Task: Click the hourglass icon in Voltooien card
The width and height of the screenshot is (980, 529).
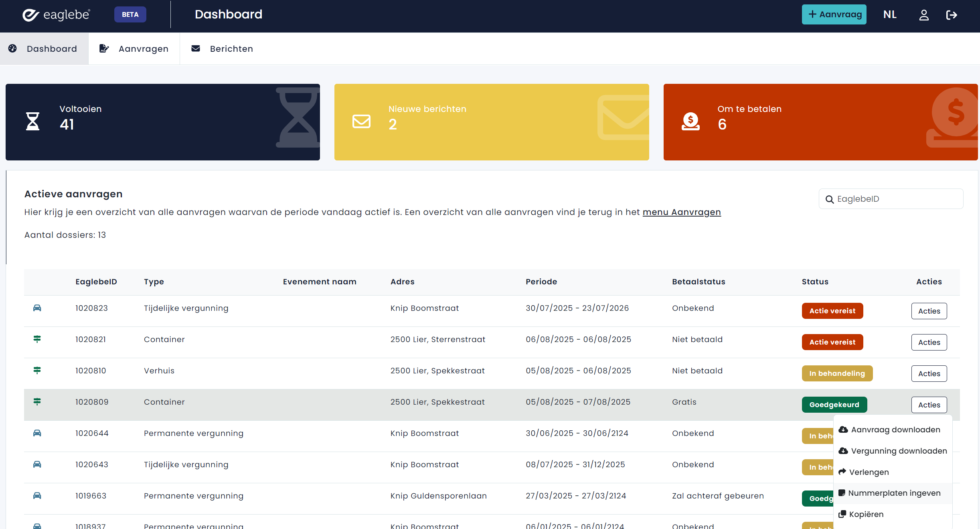Action: (x=32, y=121)
